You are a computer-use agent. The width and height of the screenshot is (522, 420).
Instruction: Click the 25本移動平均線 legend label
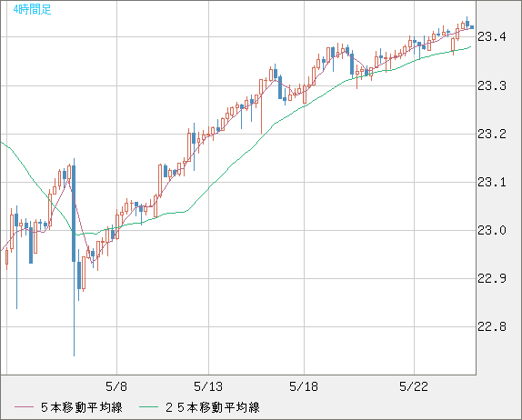[x=213, y=407]
